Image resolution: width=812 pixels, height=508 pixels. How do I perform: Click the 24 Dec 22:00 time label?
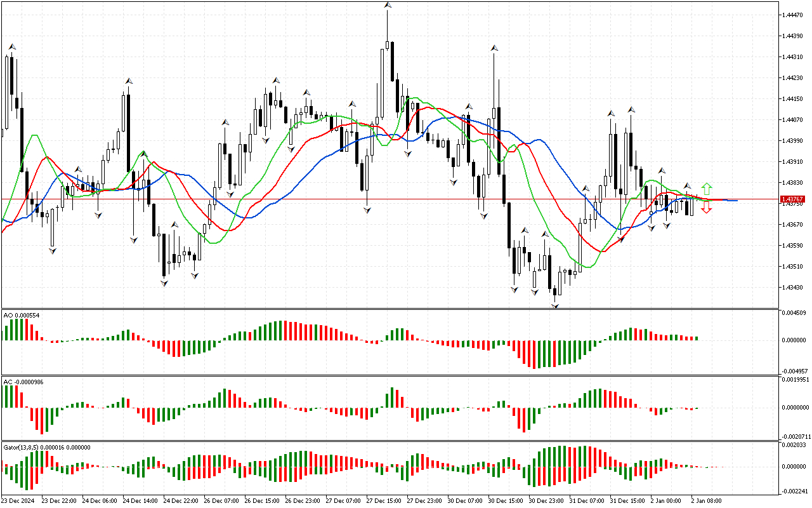[x=181, y=501]
